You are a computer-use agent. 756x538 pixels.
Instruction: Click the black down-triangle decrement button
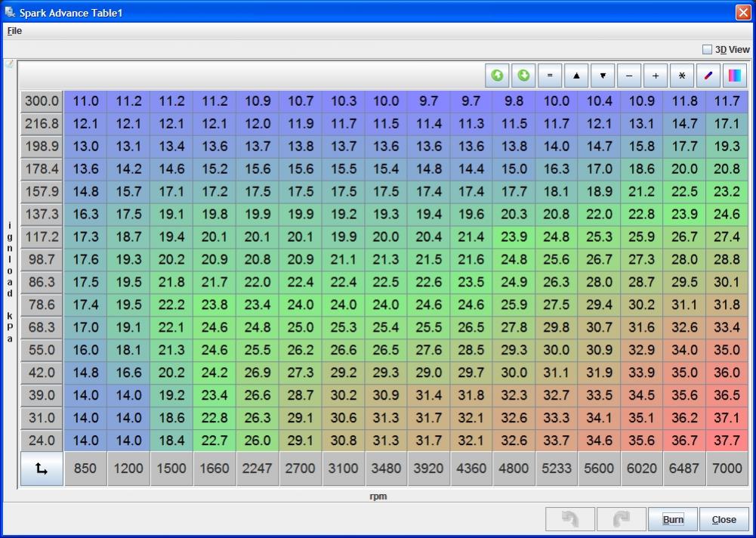[603, 76]
